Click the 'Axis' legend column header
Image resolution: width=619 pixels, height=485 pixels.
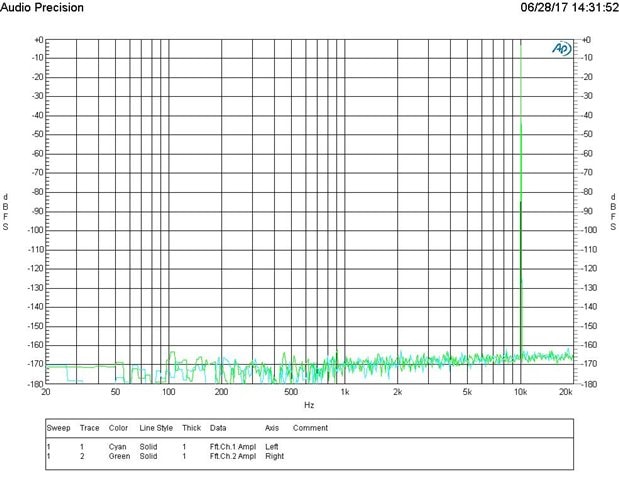tap(272, 428)
